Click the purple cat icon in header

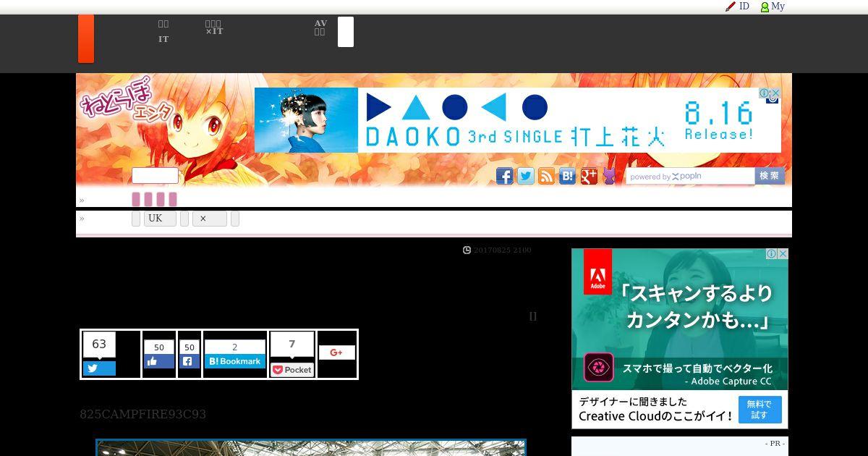tap(609, 176)
